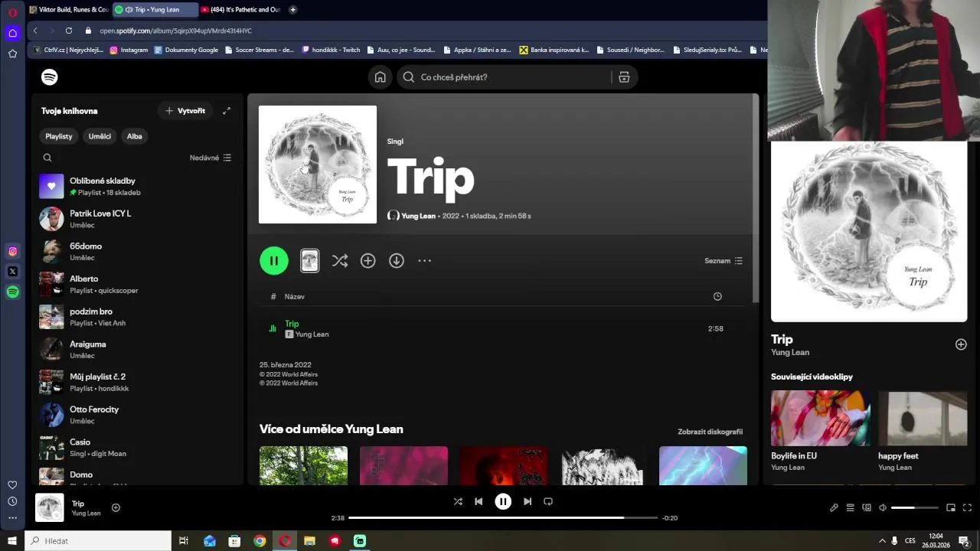Select the Playlisty filter chip

click(x=59, y=136)
